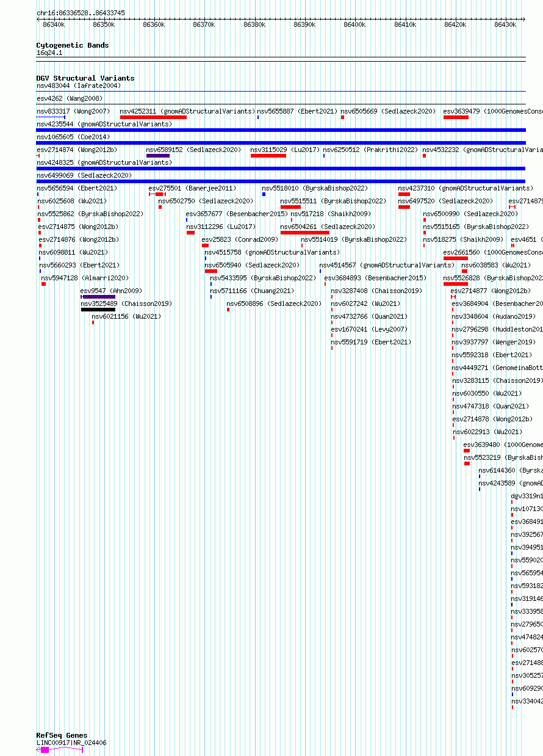This screenshot has height=756, width=543.
Task: Click the 86400k ruler tick label
Action: pyautogui.click(x=354, y=24)
